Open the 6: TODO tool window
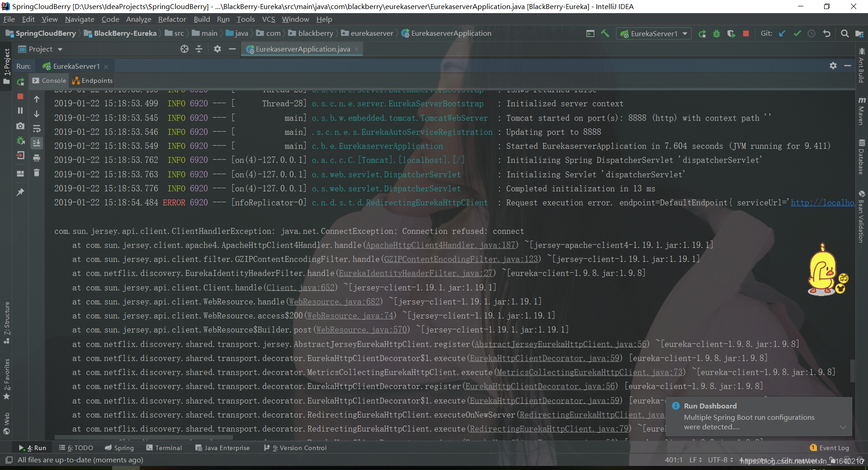Image resolution: width=868 pixels, height=470 pixels. point(76,448)
